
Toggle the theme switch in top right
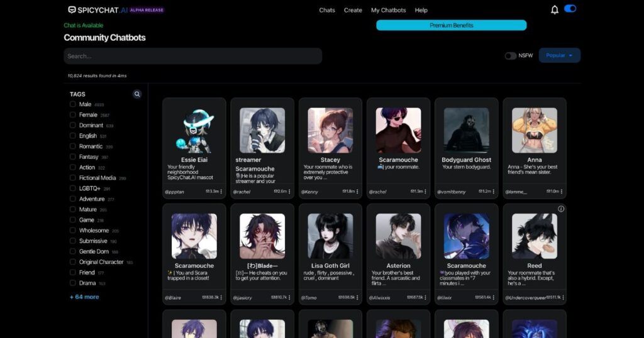pos(570,9)
